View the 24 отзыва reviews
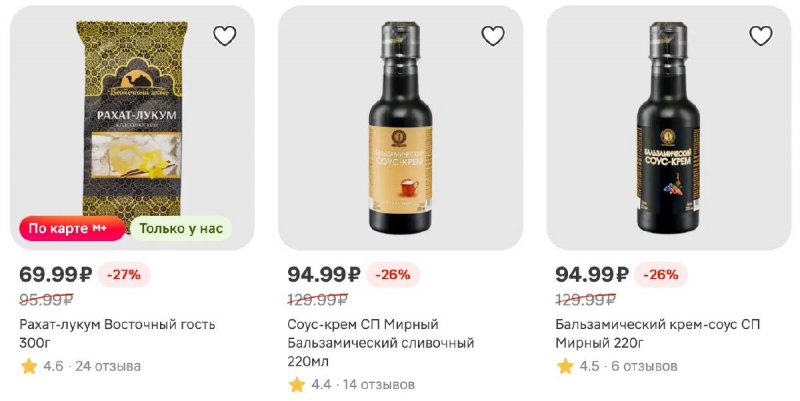Screen dimensions: 800x401 107,366
